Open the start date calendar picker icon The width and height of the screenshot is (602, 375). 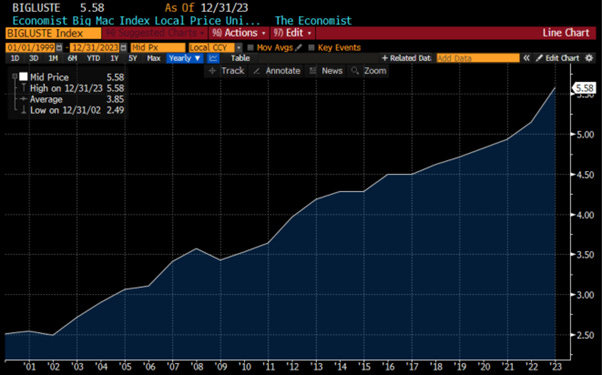(59, 48)
